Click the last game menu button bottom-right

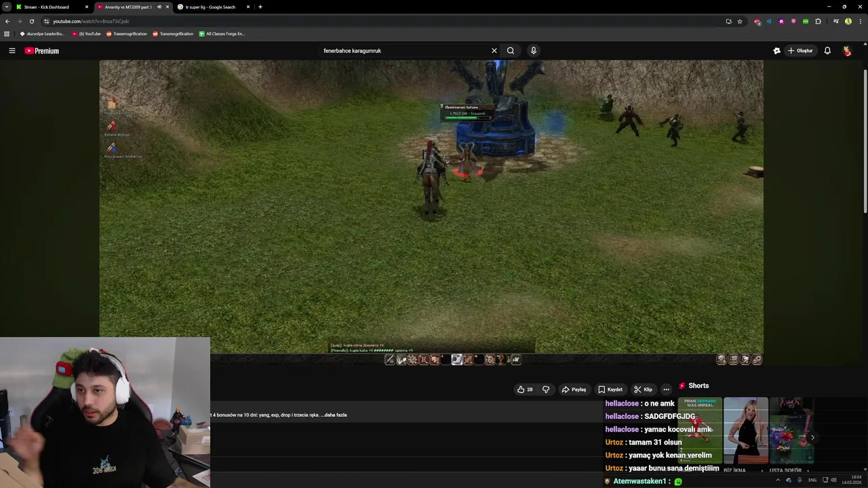[x=757, y=360]
